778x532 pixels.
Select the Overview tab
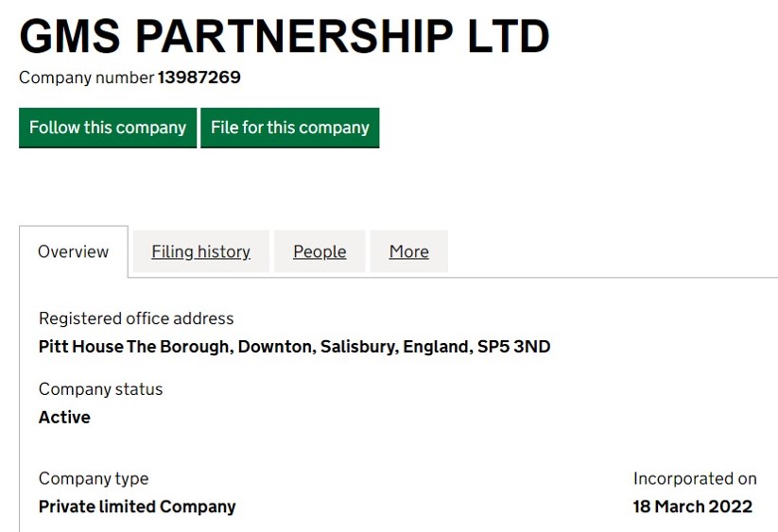(x=74, y=251)
